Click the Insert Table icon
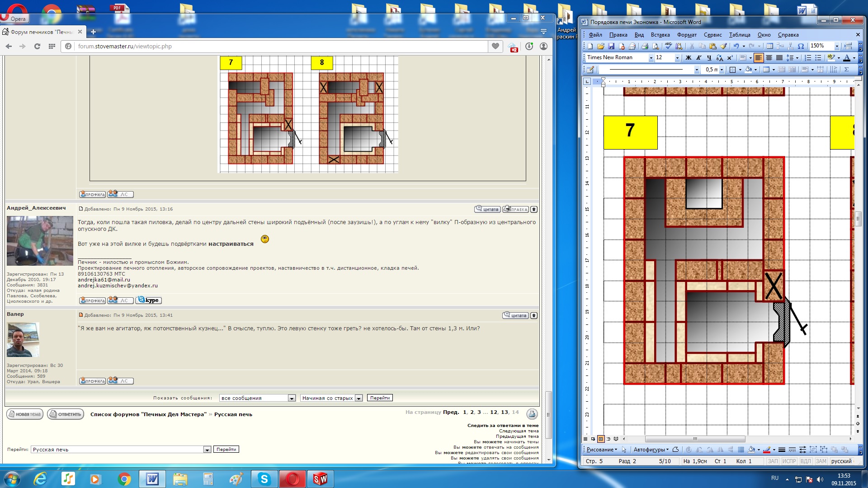 (x=770, y=46)
